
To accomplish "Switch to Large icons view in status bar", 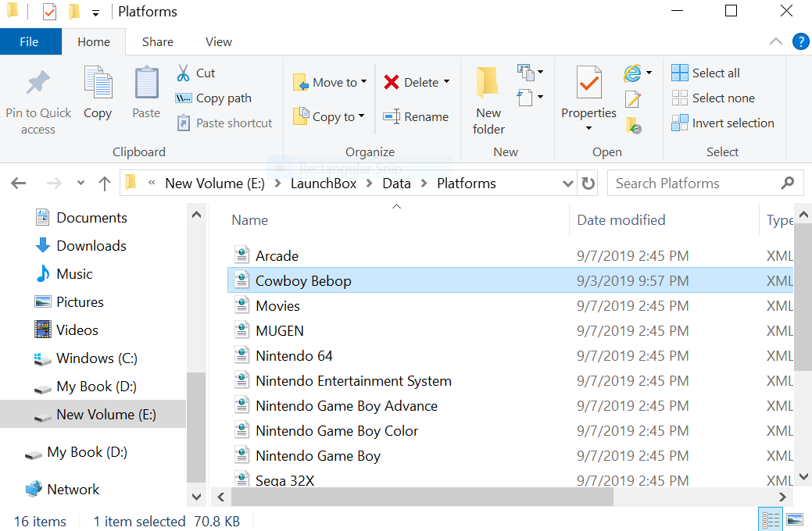I will 794,519.
